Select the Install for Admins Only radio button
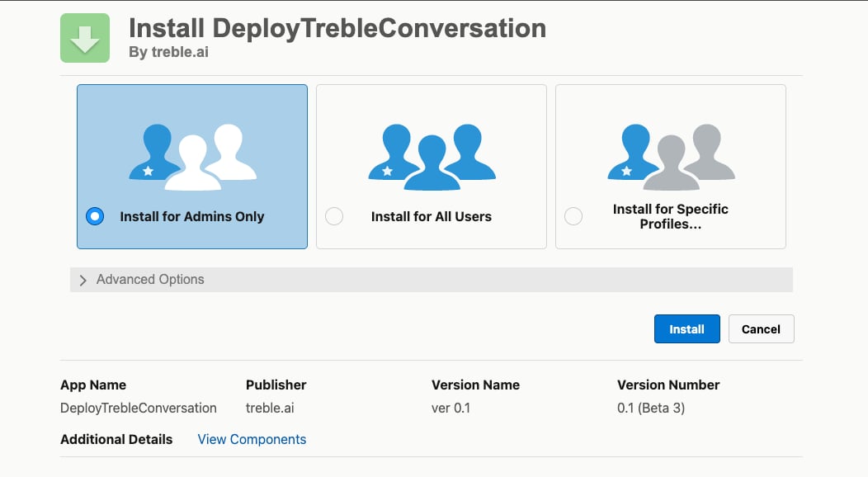This screenshot has width=868, height=477. click(x=95, y=216)
